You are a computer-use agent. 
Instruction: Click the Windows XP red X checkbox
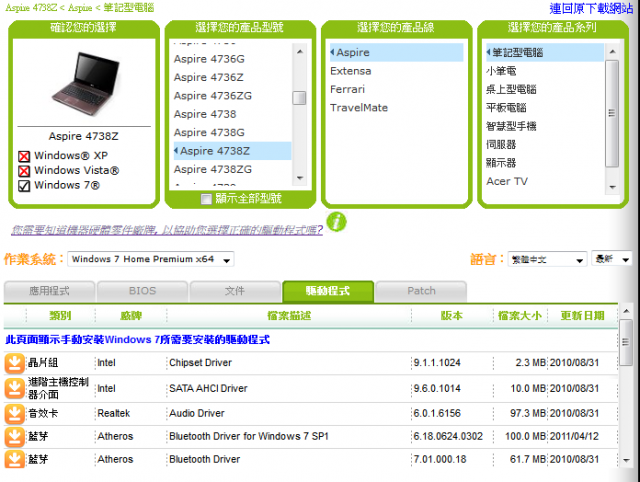coord(24,156)
